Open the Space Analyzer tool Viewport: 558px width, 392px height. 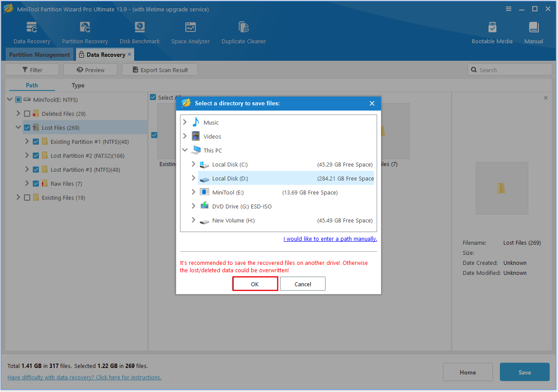191,33
